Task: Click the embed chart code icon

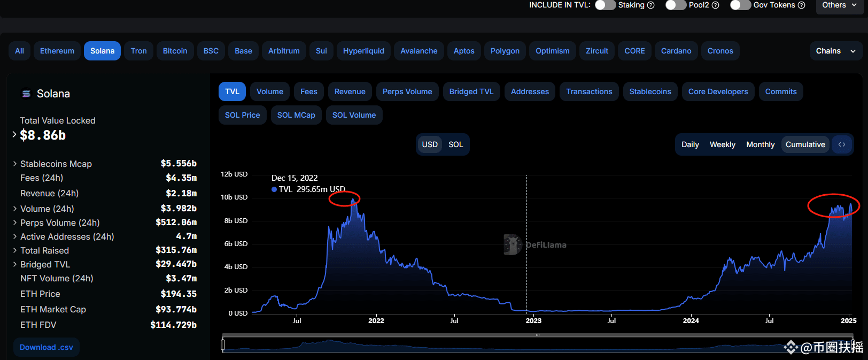Action: (x=842, y=144)
